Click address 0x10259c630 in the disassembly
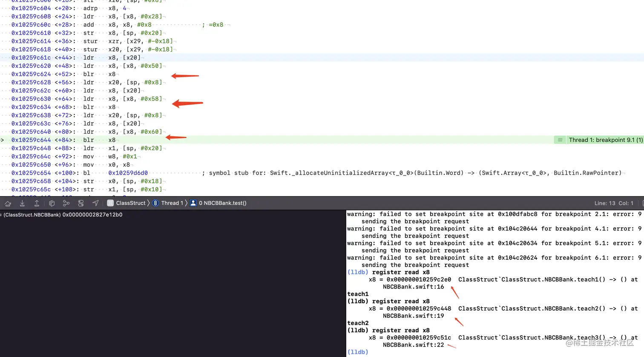 [31, 99]
